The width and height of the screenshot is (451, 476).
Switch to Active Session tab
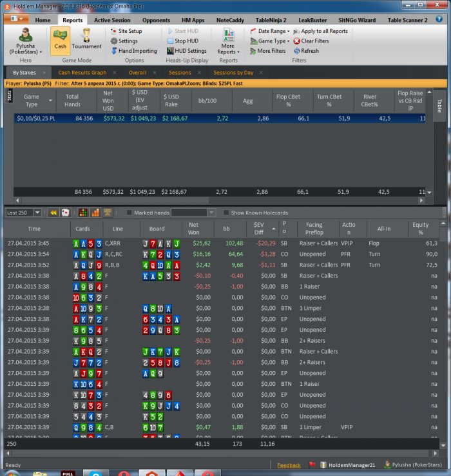coord(112,20)
